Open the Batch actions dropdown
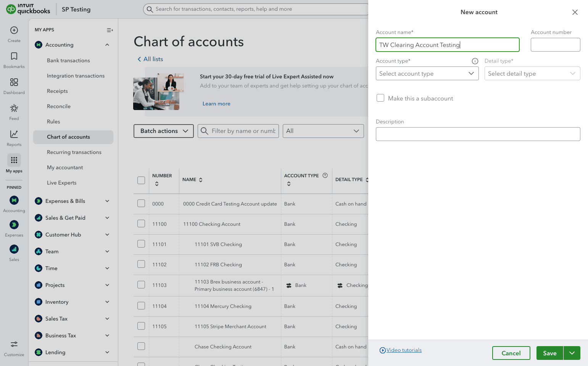588x366 pixels. 163,131
